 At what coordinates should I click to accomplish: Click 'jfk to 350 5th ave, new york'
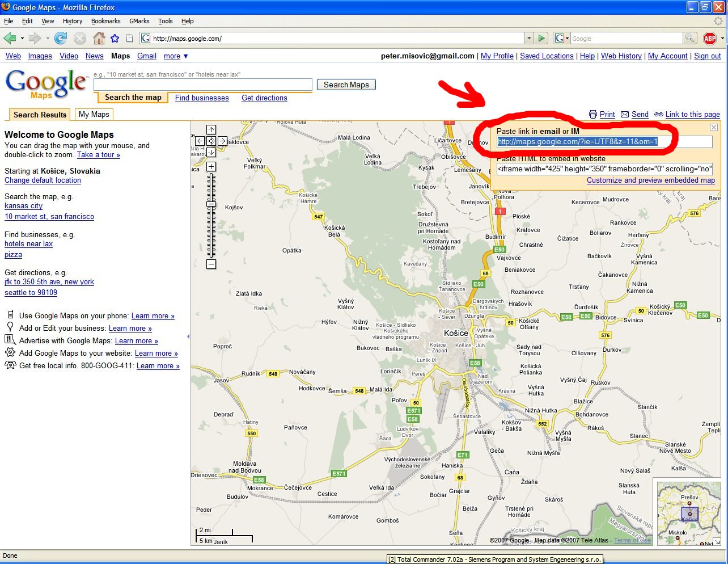pos(49,281)
